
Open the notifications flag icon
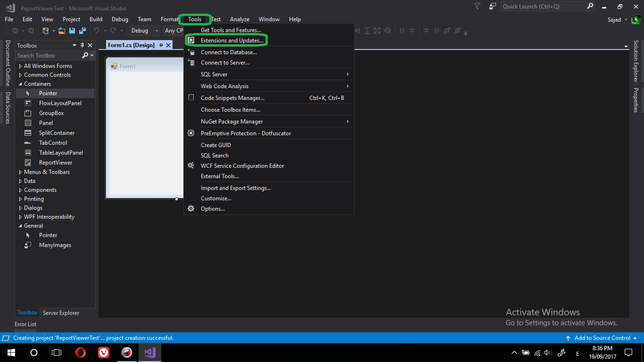[478, 6]
